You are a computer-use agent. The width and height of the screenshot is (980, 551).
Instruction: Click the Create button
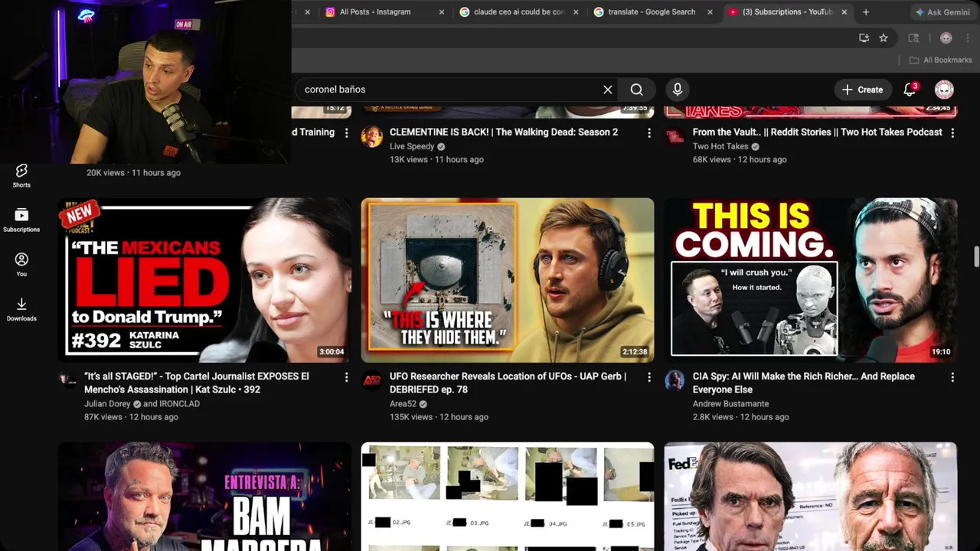(x=863, y=90)
